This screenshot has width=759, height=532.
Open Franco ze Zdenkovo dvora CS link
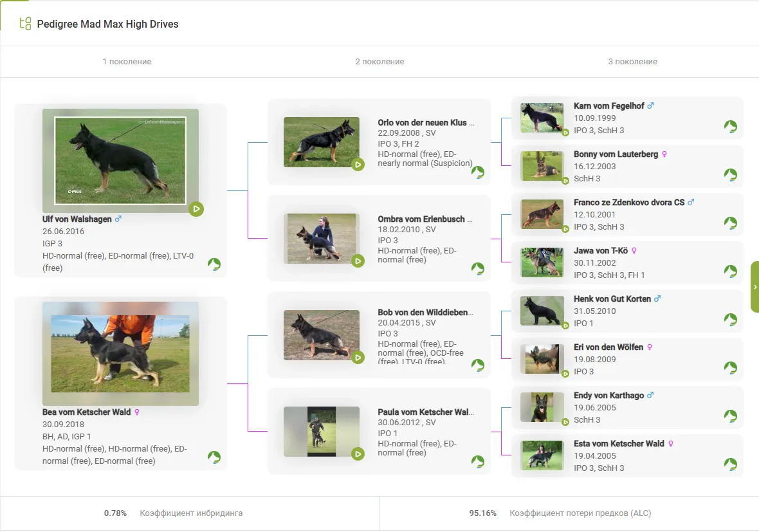628,202
